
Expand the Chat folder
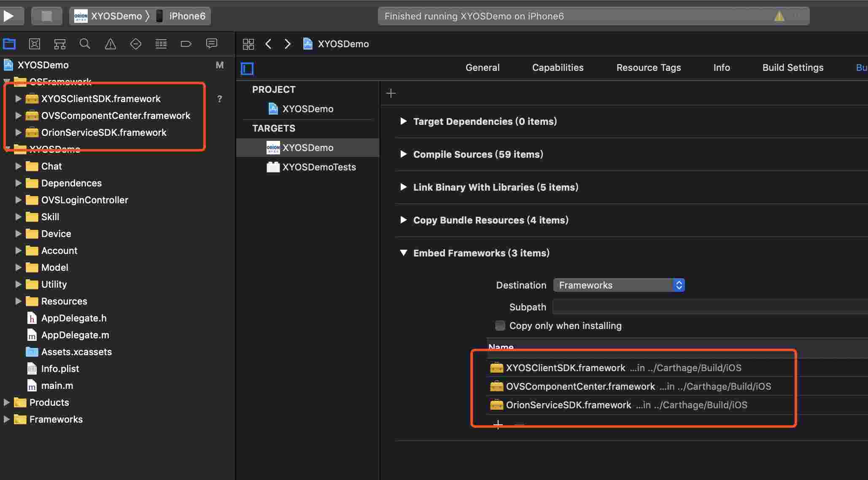(x=18, y=166)
